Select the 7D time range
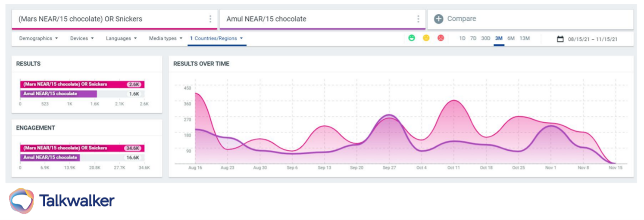 pyautogui.click(x=473, y=38)
